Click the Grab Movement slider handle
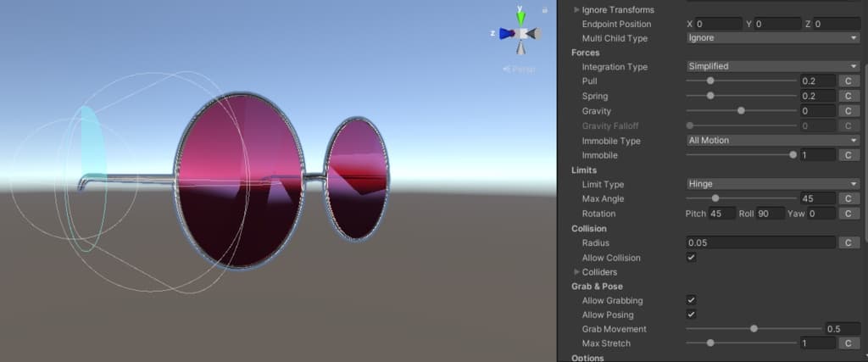The width and height of the screenshot is (868, 362). pos(754,329)
